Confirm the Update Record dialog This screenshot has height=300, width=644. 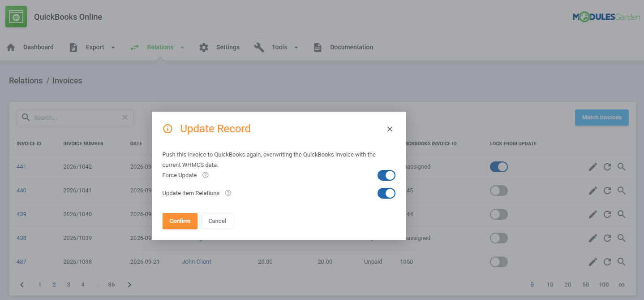coord(180,221)
